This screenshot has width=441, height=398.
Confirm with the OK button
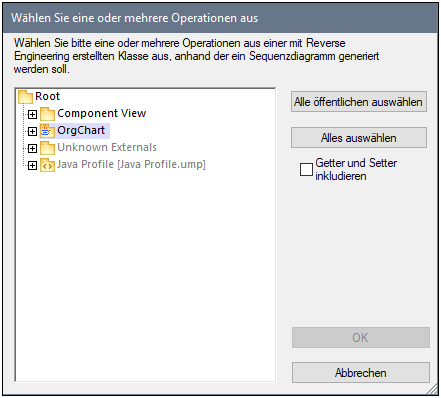(x=361, y=337)
